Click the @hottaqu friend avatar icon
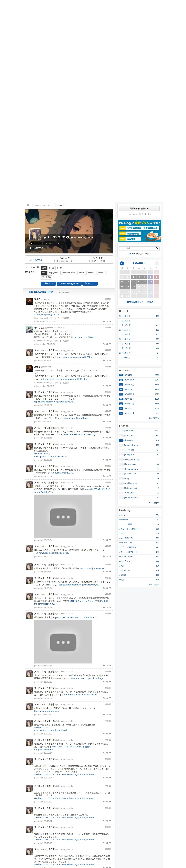The width and height of the screenshot is (186, 868). tap(121, 440)
